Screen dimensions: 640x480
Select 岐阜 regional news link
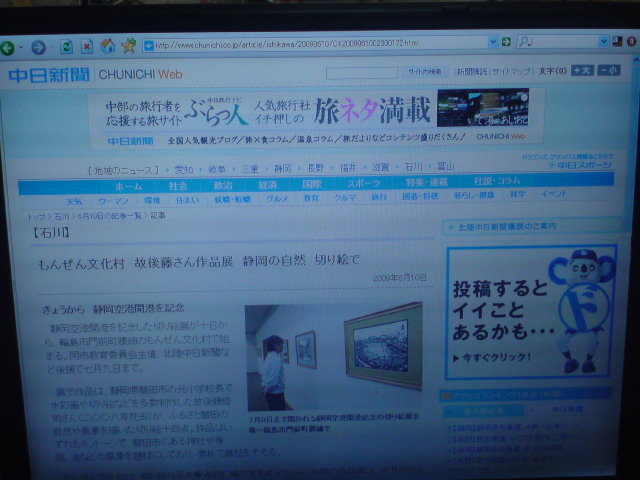[217, 169]
